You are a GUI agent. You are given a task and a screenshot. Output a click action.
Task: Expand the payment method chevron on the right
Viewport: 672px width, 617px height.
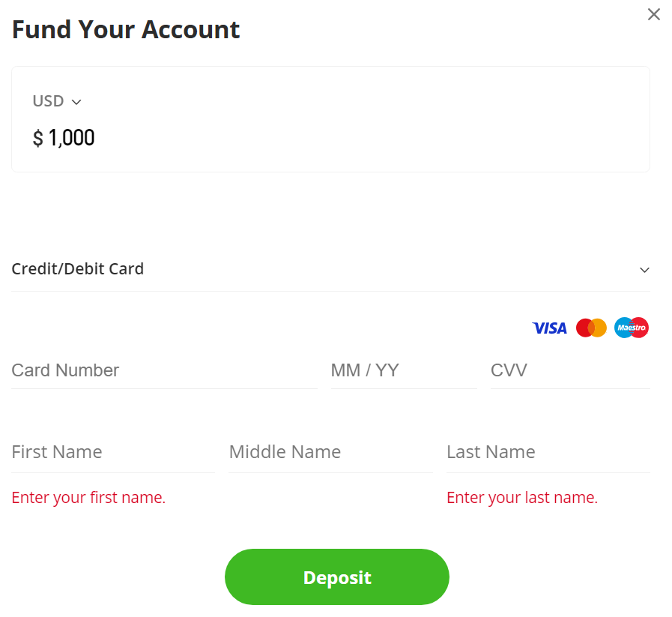[x=644, y=270]
